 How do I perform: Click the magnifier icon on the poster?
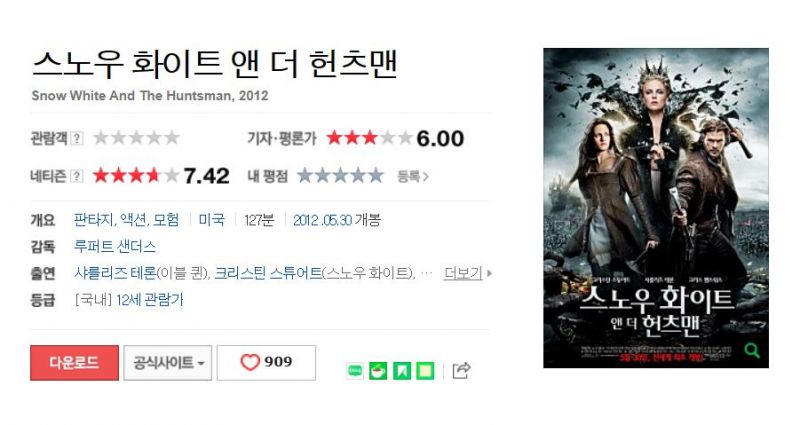point(752,351)
